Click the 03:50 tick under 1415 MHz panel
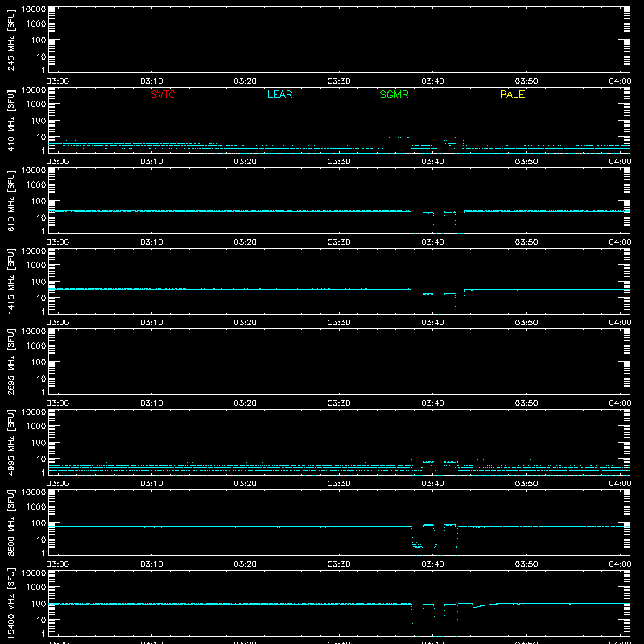This screenshot has height=644, width=644. click(526, 323)
